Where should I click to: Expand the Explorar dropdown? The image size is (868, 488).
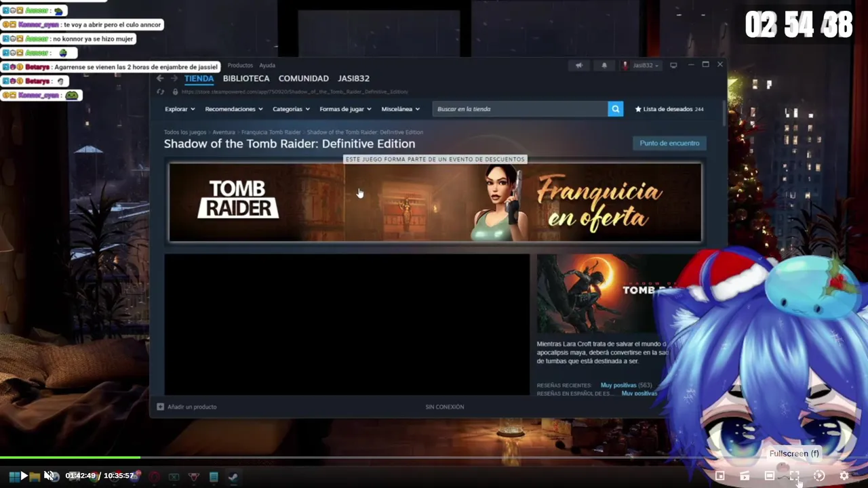pyautogui.click(x=180, y=109)
